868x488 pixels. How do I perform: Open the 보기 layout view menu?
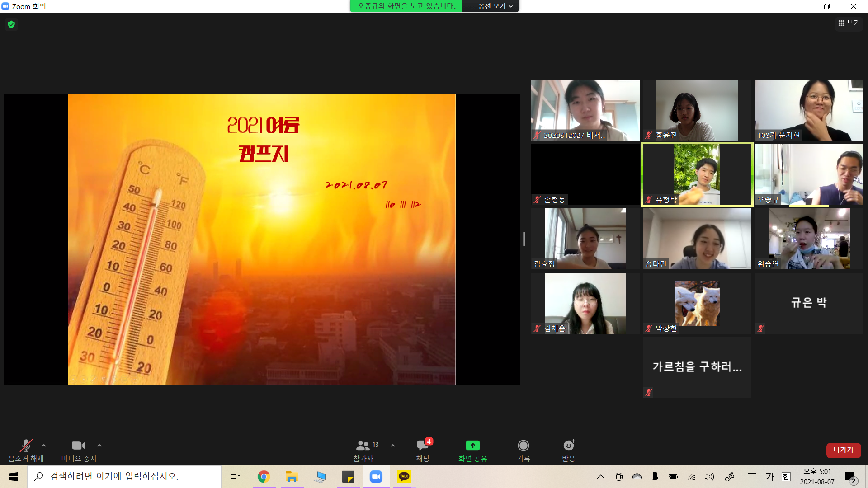tap(849, 23)
